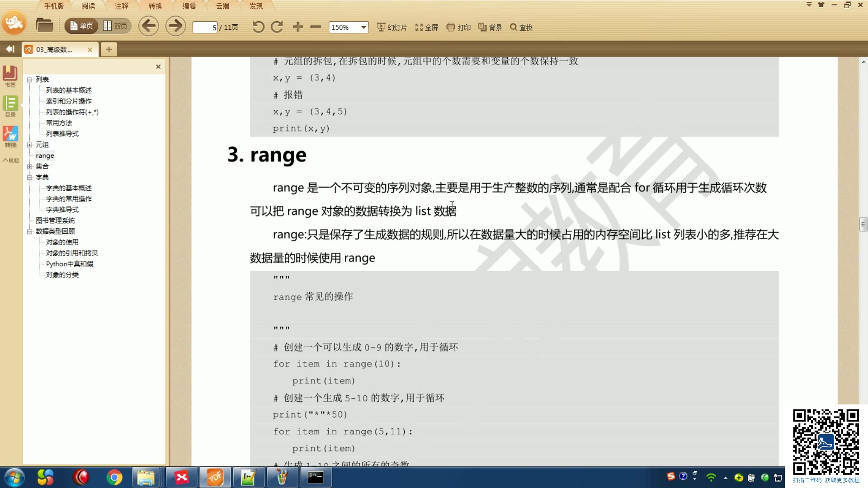Click the vertical scrollbar thumb
This screenshot has height=488, width=868.
click(x=863, y=224)
